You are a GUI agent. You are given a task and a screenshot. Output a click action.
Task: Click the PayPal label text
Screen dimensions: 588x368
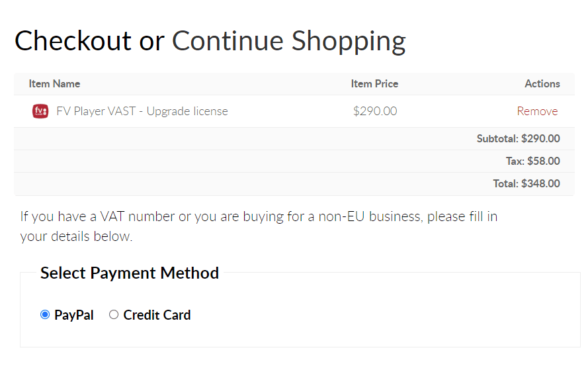pos(74,315)
